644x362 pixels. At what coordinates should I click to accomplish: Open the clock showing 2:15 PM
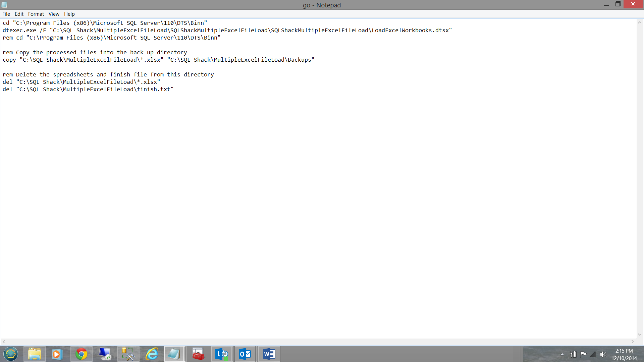pos(624,354)
